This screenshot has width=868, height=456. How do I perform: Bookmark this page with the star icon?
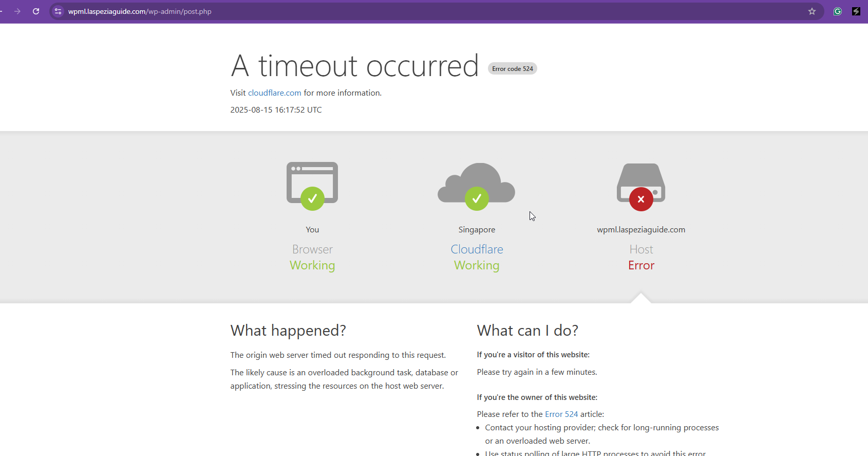click(x=812, y=11)
